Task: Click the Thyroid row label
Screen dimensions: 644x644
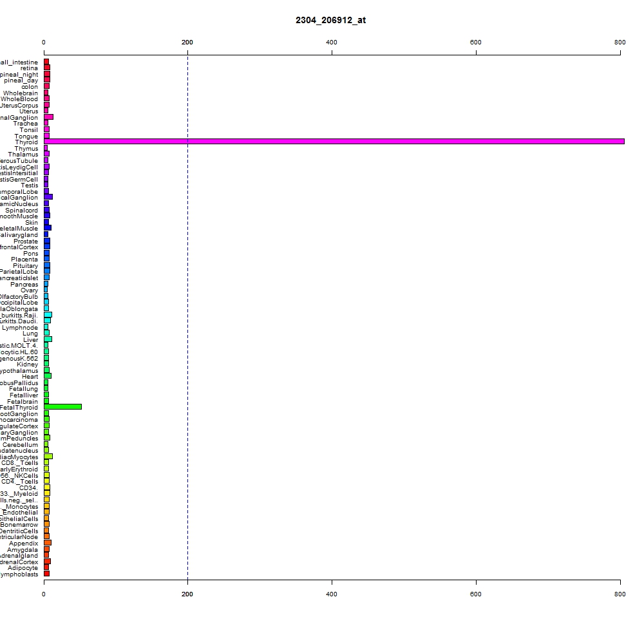Action: pyautogui.click(x=26, y=142)
